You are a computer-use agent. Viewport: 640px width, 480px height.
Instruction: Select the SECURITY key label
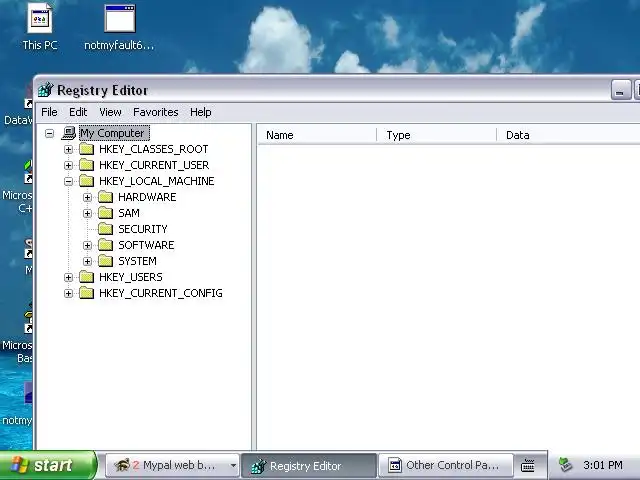pos(143,229)
